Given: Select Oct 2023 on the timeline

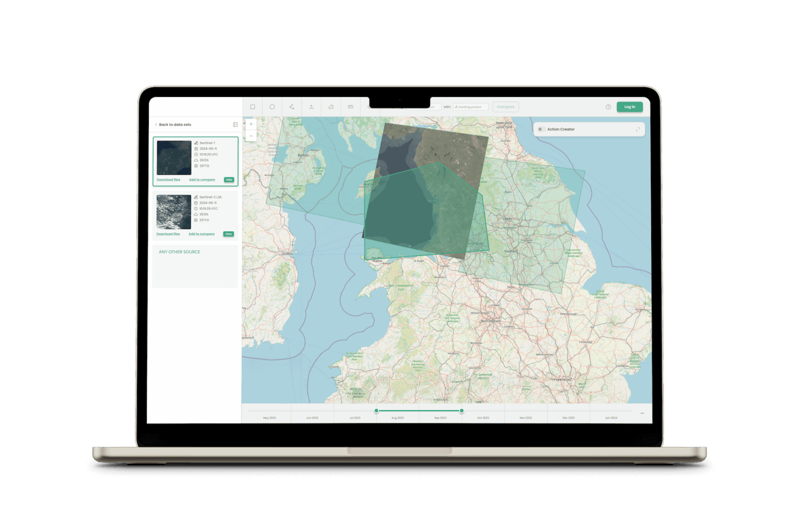Looking at the screenshot, I should point(483,418).
